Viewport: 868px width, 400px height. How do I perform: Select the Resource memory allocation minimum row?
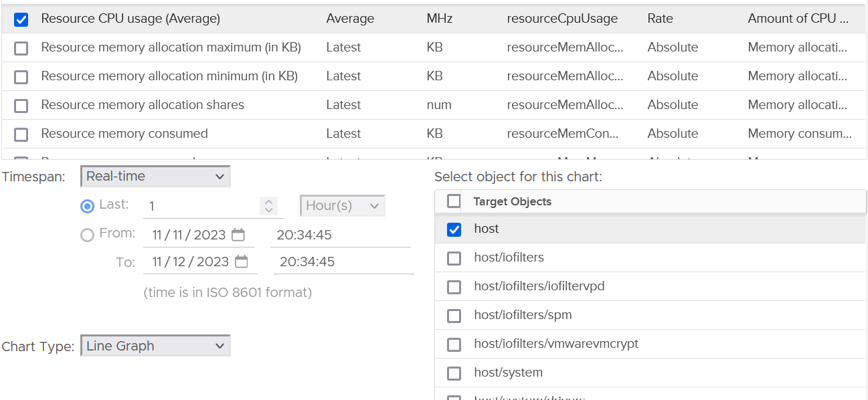tap(434, 76)
